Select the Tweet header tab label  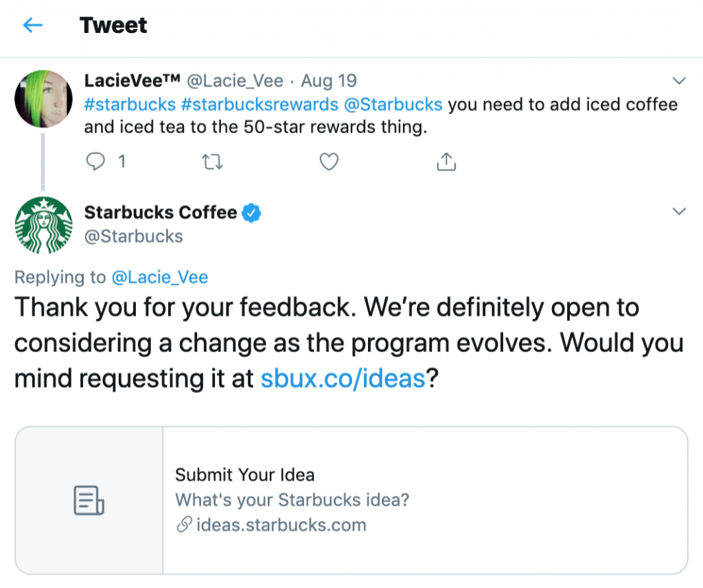click(113, 25)
